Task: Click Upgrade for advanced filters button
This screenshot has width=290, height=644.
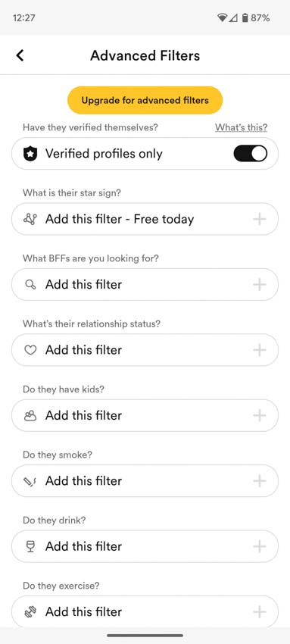Action: (x=145, y=100)
